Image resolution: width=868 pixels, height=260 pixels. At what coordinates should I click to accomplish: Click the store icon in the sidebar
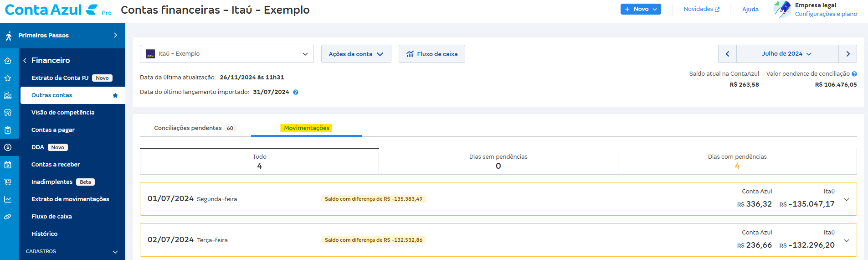(x=8, y=113)
